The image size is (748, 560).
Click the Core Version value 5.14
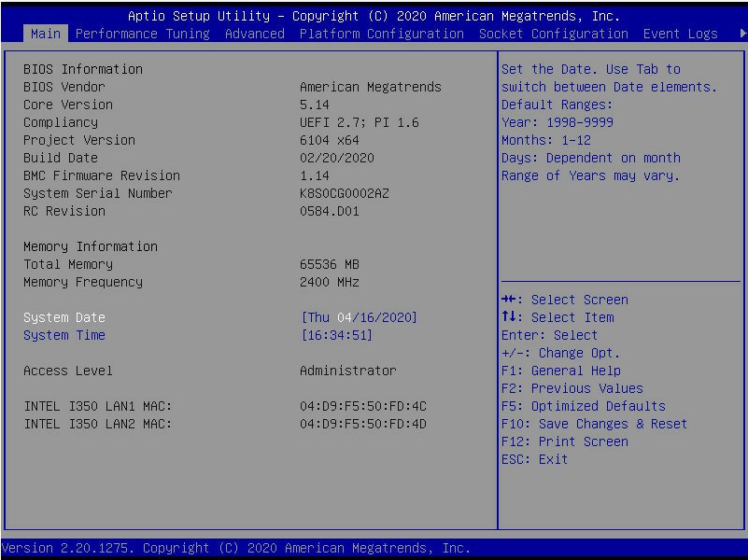[315, 105]
